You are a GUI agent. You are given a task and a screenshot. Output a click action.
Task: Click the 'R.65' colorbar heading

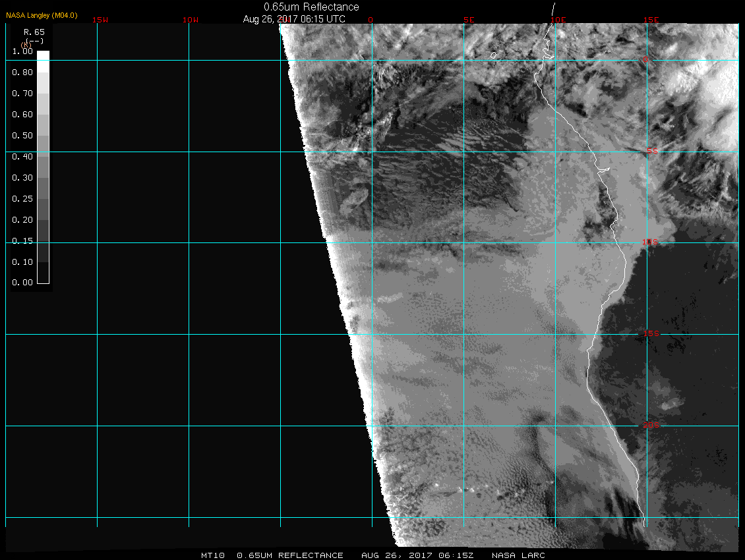(34, 32)
